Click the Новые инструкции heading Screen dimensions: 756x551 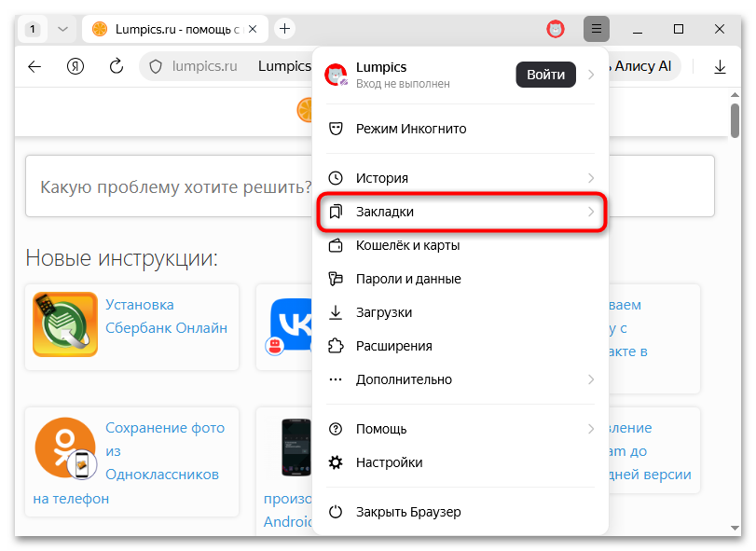tap(121, 258)
